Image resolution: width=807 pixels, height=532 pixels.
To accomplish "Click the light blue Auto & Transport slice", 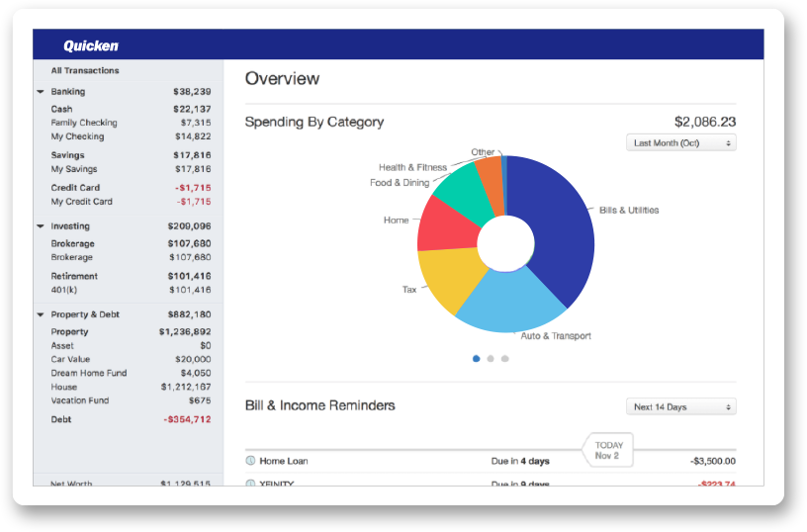I will [509, 301].
